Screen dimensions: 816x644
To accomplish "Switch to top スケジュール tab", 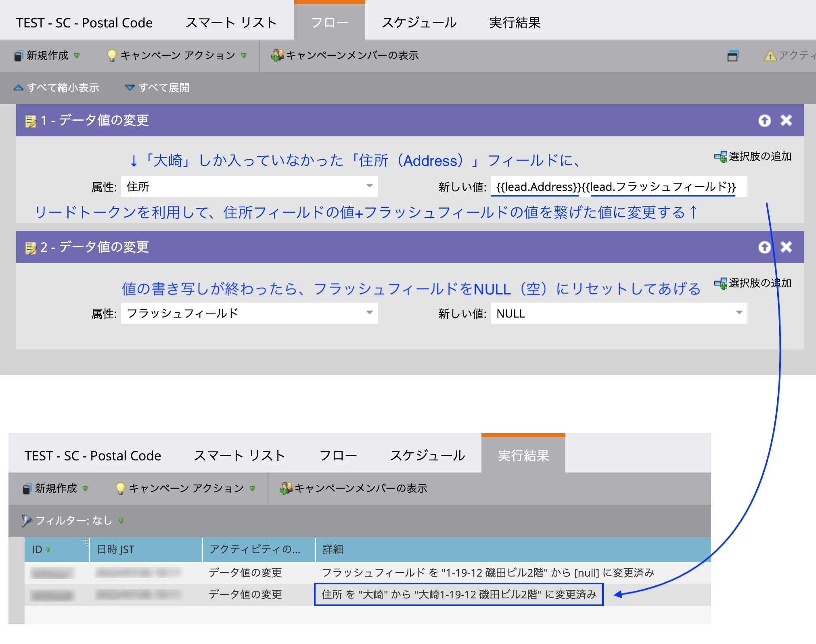I will click(419, 23).
